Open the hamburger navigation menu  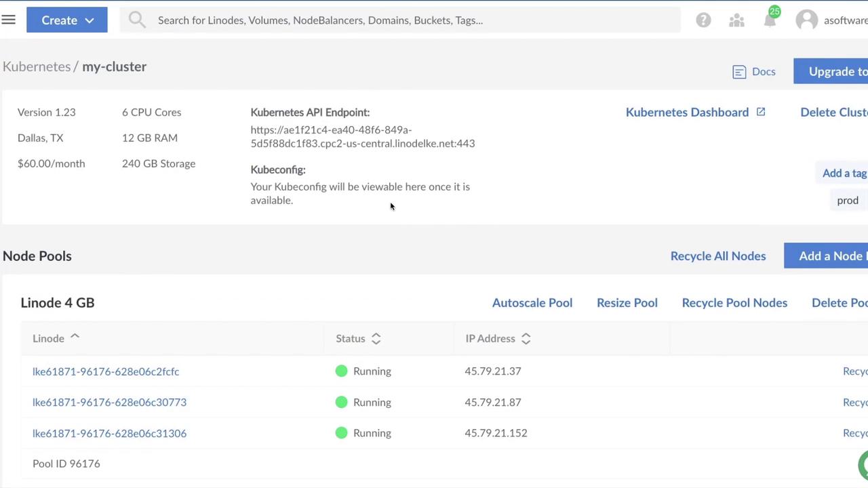point(8,20)
